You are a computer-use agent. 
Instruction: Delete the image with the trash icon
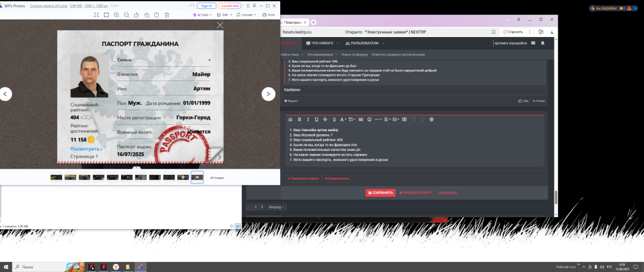coord(167,15)
